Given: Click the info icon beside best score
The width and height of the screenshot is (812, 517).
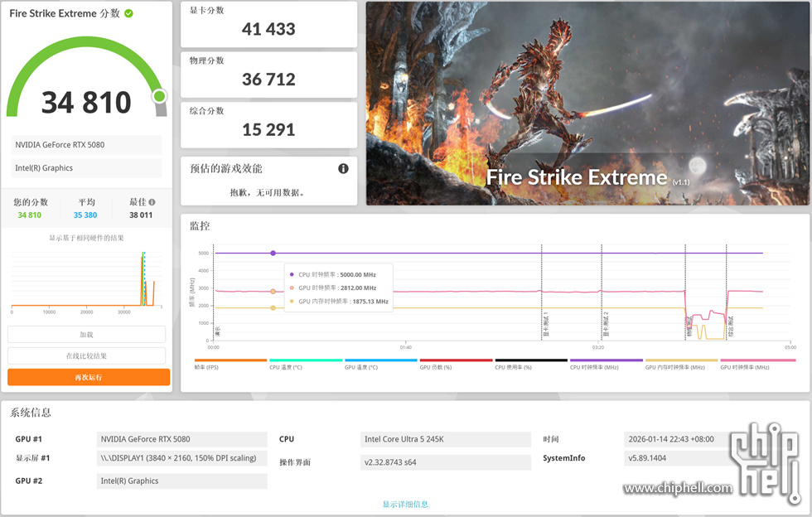Looking at the screenshot, I should (152, 202).
